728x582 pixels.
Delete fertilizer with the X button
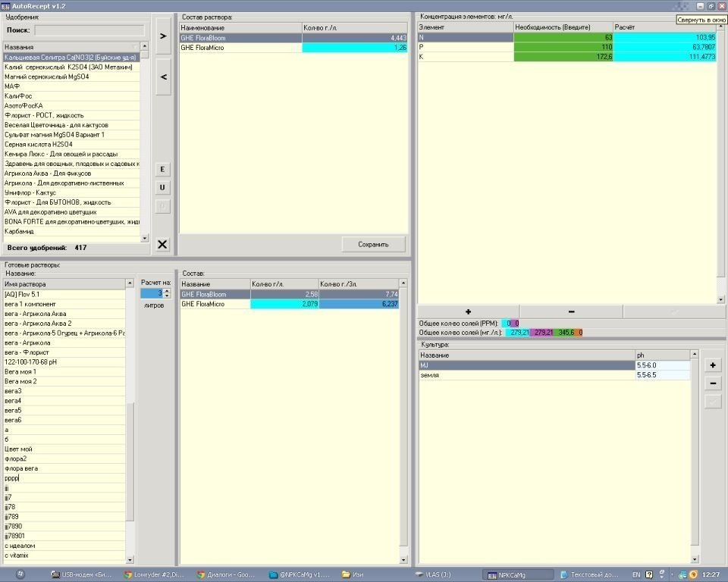coord(162,244)
